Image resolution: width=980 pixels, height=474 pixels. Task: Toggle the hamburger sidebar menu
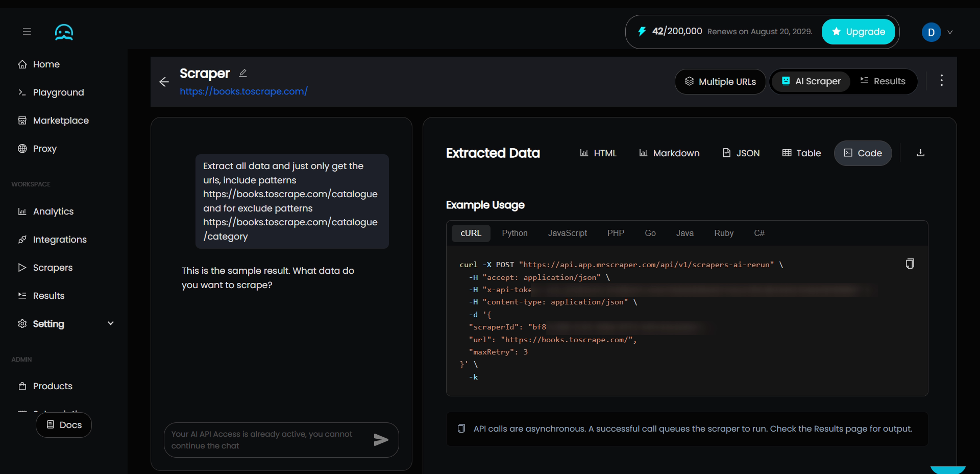(27, 32)
